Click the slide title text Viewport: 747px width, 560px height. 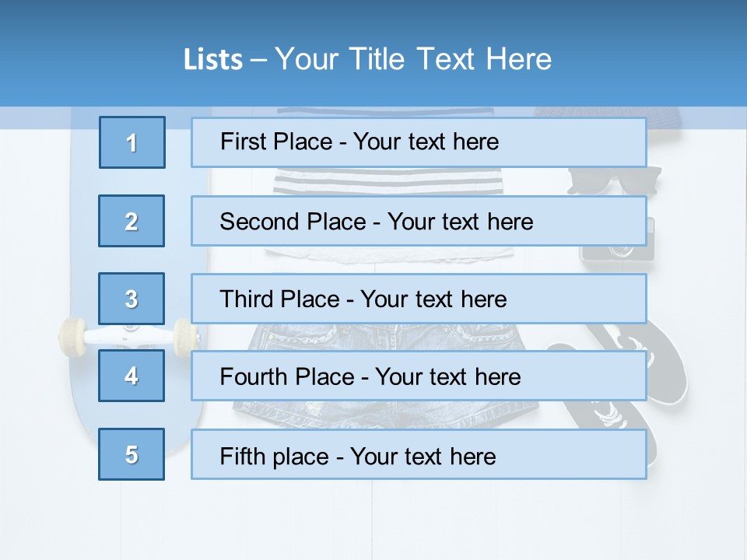click(367, 59)
